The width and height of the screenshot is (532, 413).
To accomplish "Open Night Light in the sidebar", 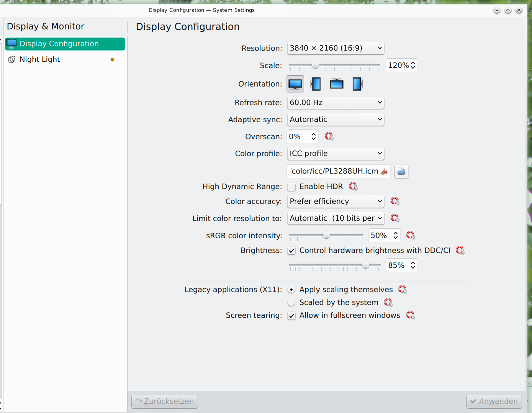I will (x=40, y=59).
